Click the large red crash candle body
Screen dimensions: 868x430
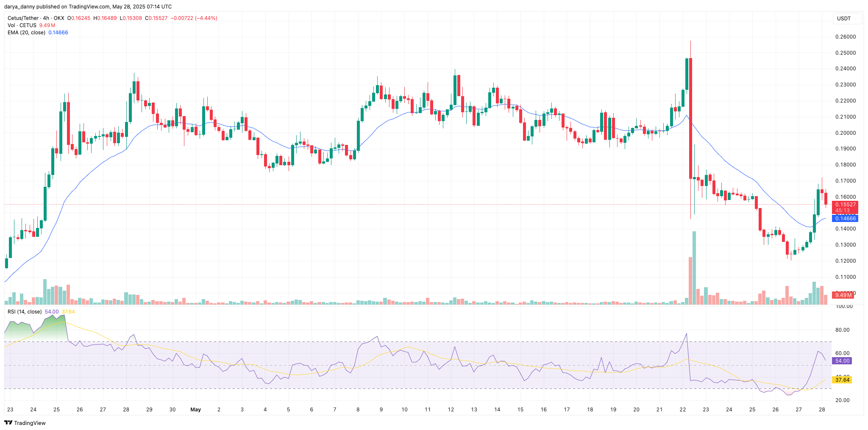[690, 119]
